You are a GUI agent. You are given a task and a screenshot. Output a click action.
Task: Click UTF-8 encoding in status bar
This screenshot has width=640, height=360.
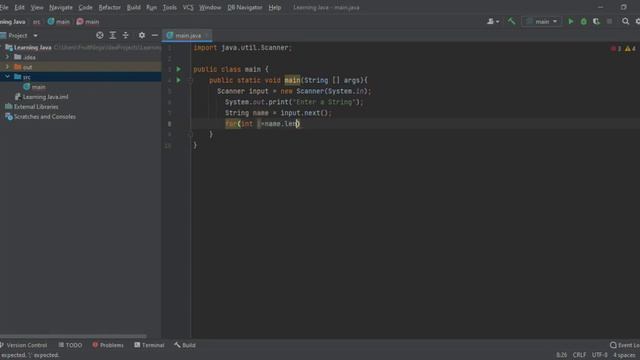600,355
